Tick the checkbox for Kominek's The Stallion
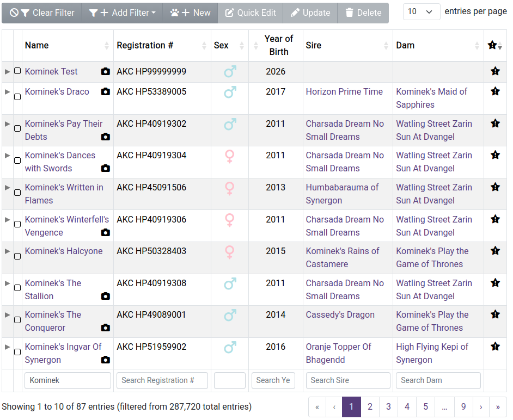The height and width of the screenshot is (420, 513). click(x=17, y=288)
